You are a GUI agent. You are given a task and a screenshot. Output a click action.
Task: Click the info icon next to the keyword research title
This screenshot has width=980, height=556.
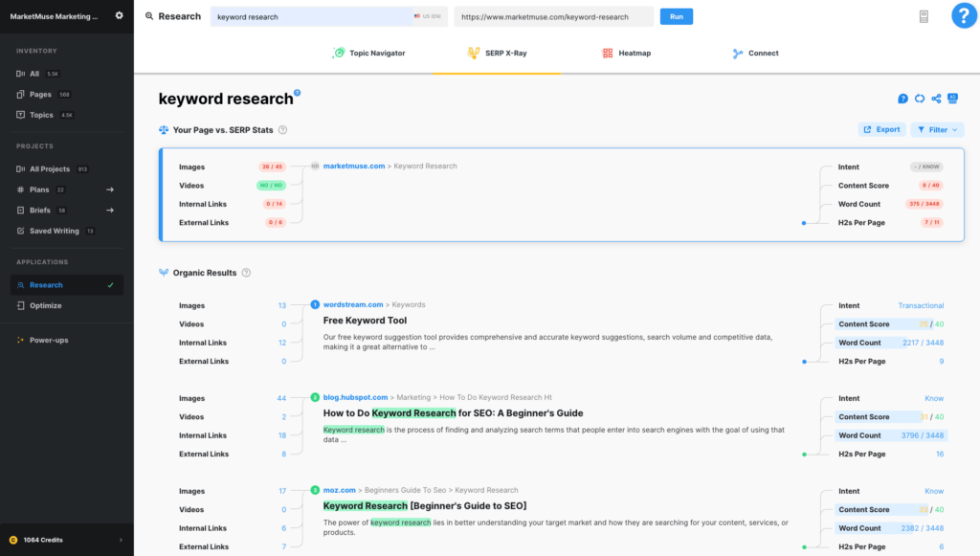pos(298,93)
